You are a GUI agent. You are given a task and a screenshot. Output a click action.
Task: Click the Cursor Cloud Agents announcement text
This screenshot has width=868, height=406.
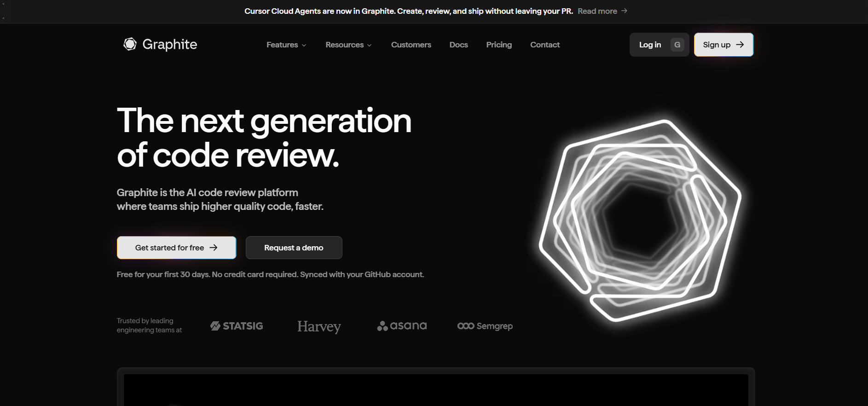coord(409,11)
